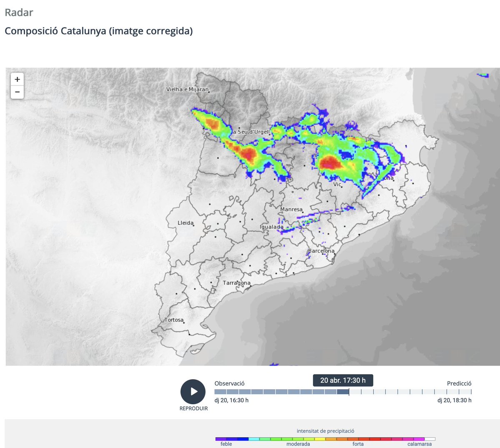
Task: Click the Radar heading
Action: click(x=19, y=13)
